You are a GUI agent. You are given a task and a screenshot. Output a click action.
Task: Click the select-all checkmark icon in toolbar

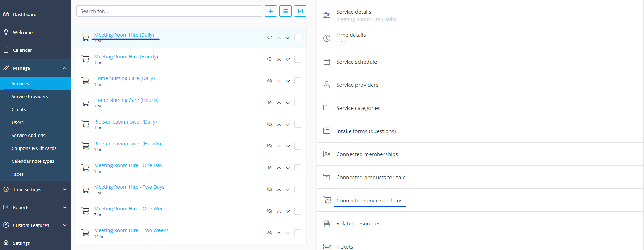300,11
